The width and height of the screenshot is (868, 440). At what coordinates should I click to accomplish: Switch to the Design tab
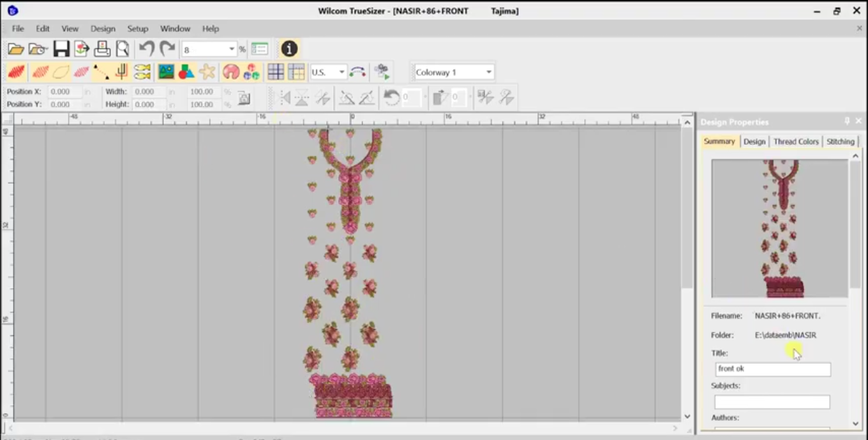click(x=754, y=142)
